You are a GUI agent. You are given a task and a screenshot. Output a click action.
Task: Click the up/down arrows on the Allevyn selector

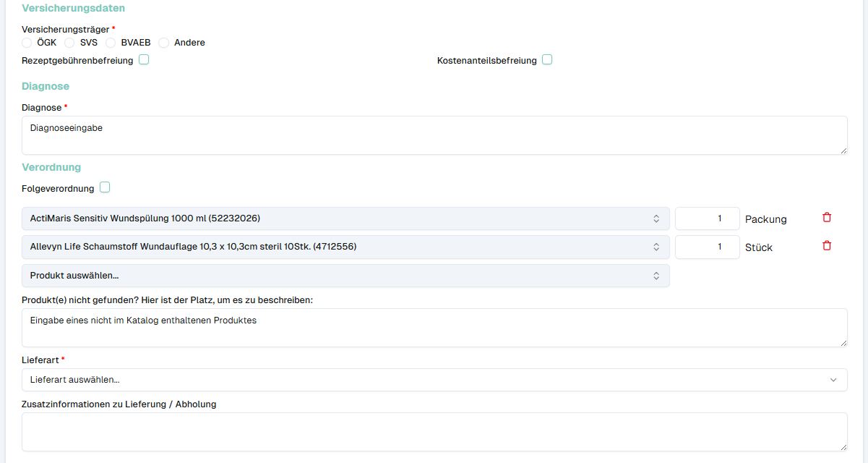point(656,247)
